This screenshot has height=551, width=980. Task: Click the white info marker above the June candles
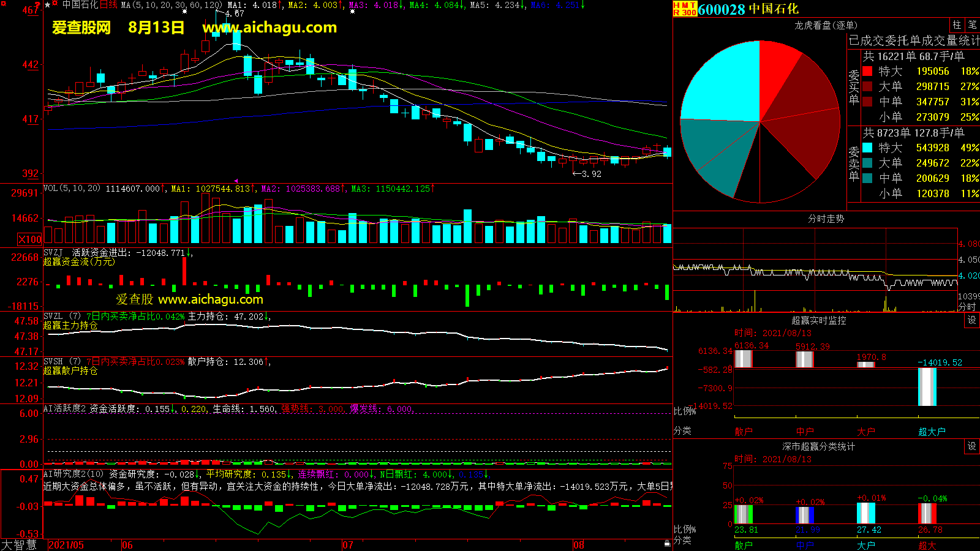click(184, 12)
